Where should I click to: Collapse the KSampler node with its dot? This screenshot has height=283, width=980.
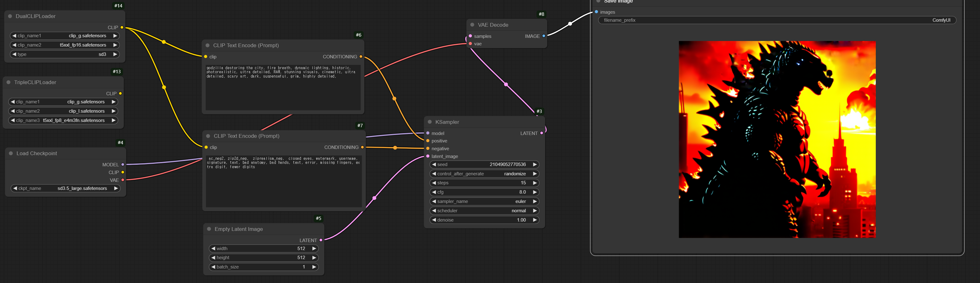tap(430, 122)
